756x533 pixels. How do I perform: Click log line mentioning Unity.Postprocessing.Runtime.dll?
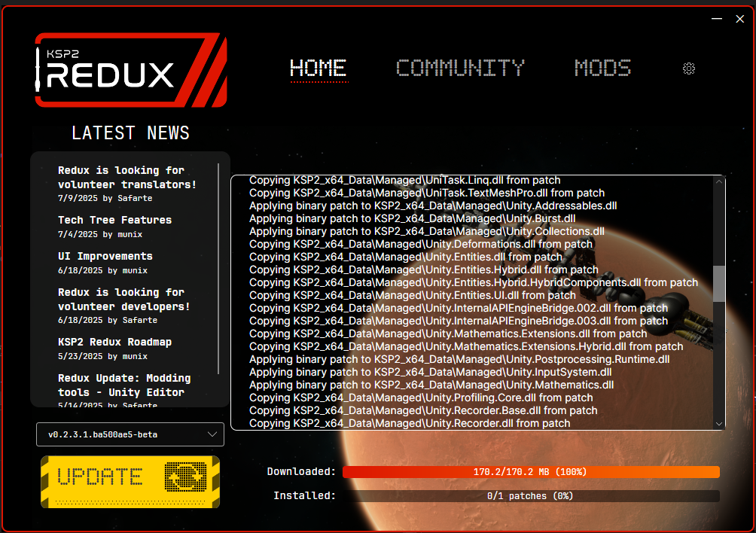pos(459,360)
